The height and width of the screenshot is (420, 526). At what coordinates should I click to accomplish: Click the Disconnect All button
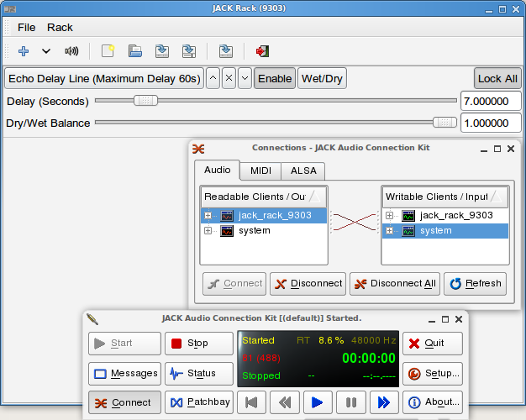pyautogui.click(x=395, y=284)
